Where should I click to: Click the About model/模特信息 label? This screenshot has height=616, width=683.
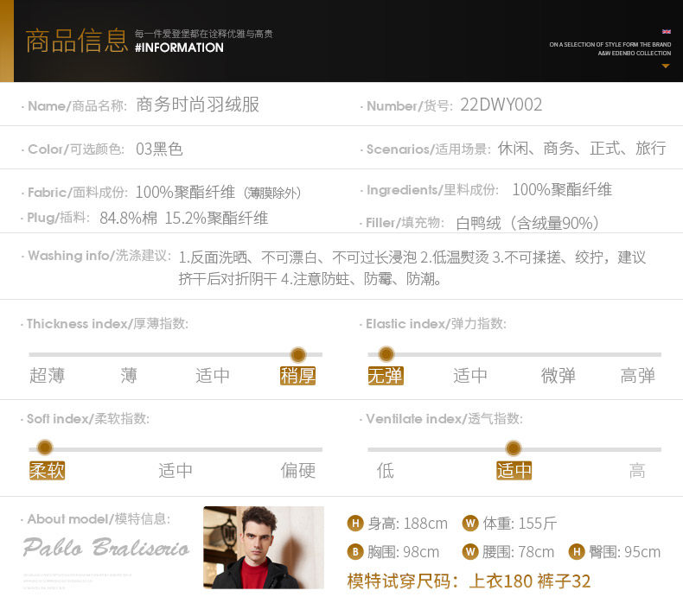coord(99,518)
